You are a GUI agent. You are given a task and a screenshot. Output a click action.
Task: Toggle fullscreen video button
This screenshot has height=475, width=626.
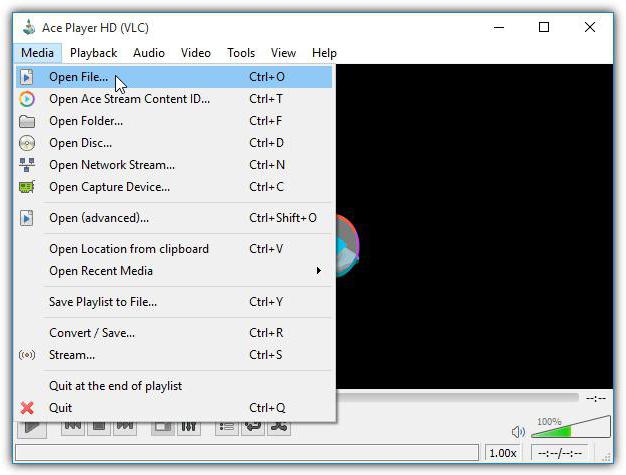(x=162, y=427)
